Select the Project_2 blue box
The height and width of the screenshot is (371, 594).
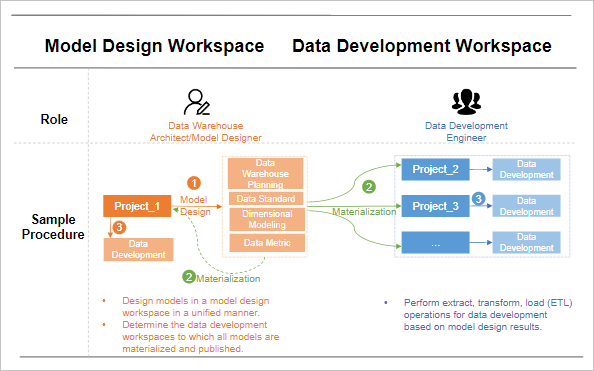click(x=436, y=169)
